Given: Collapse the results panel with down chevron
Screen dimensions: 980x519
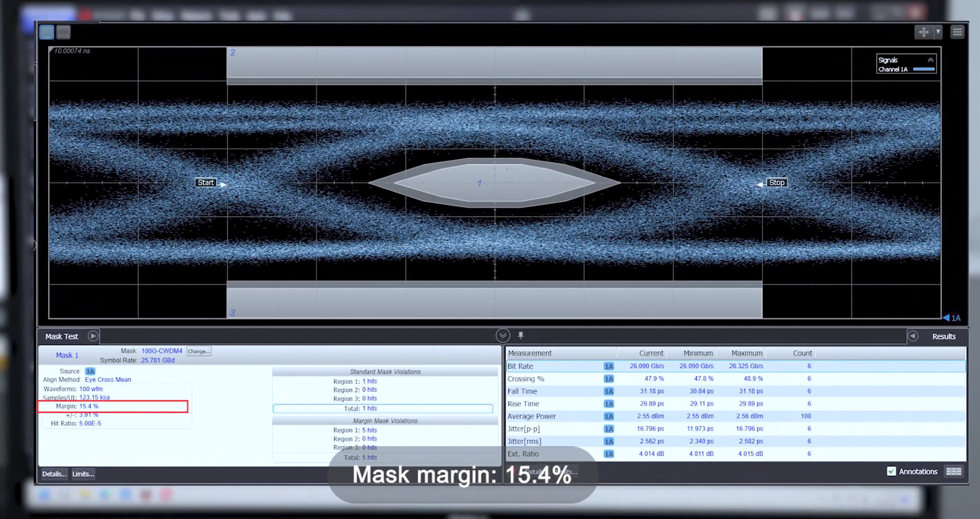Looking at the screenshot, I should [503, 335].
